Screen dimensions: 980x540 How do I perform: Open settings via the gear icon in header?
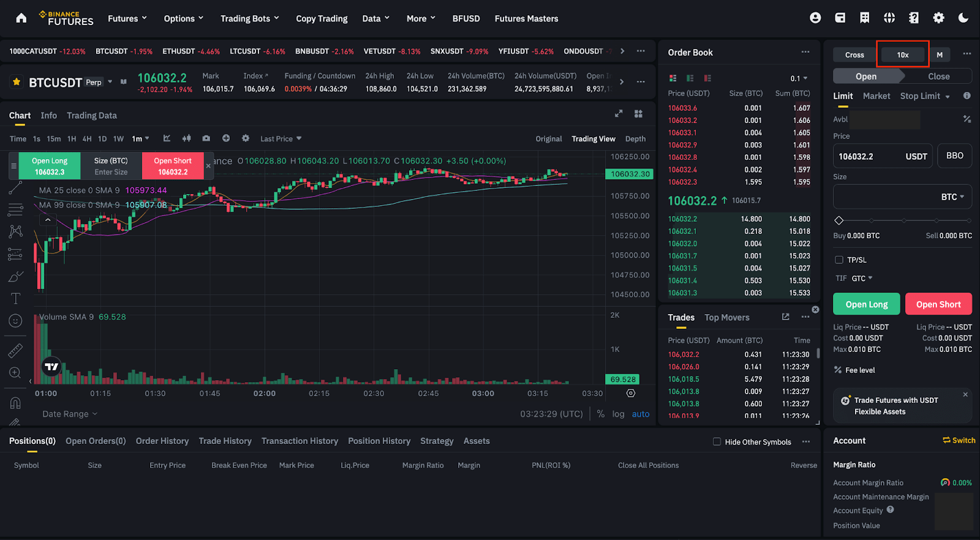click(938, 18)
